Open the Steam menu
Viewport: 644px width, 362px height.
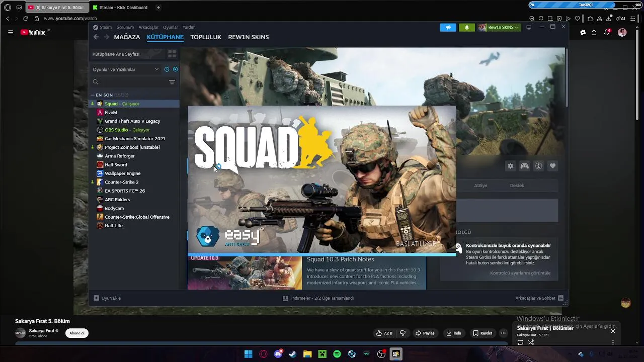102,28
